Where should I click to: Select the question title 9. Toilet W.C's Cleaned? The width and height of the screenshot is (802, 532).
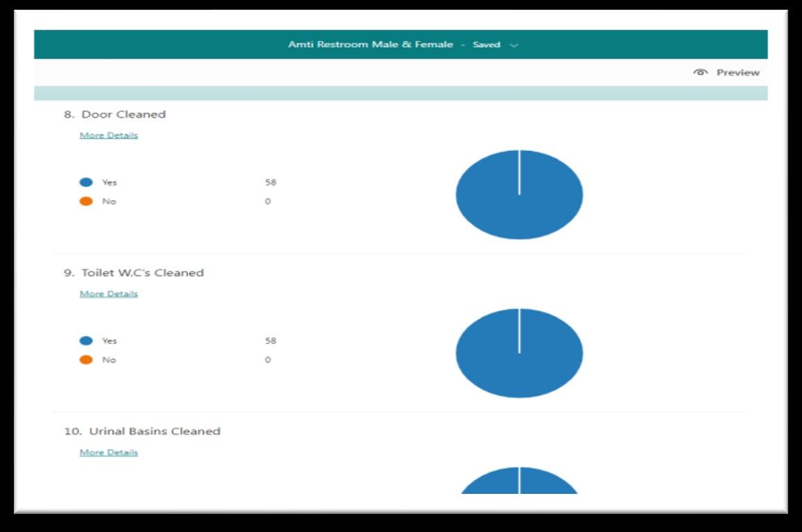[134, 272]
